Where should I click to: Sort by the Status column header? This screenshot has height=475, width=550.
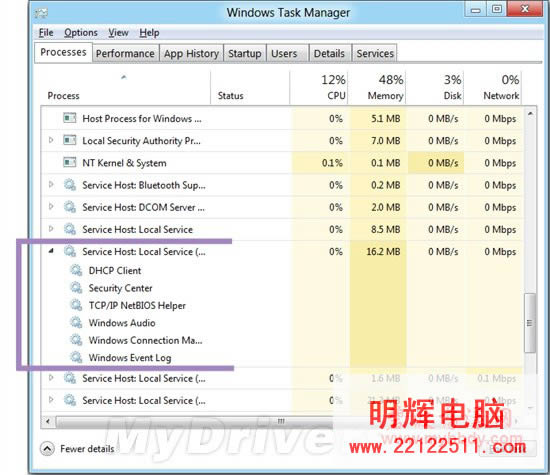coord(250,88)
